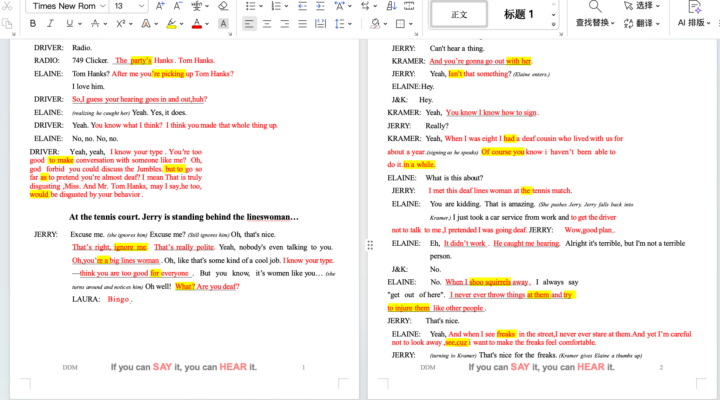Apply the red font color swatch
720x400 pixels.
[x=195, y=23]
